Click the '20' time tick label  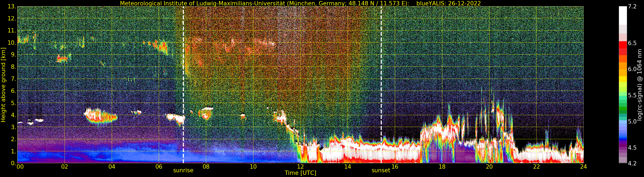[489, 167]
